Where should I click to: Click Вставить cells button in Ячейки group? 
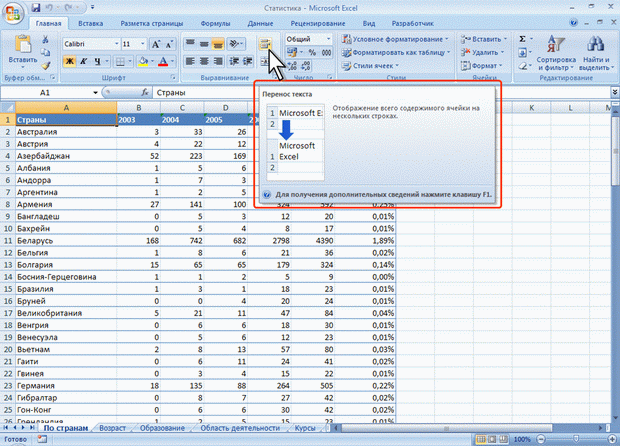[484, 39]
